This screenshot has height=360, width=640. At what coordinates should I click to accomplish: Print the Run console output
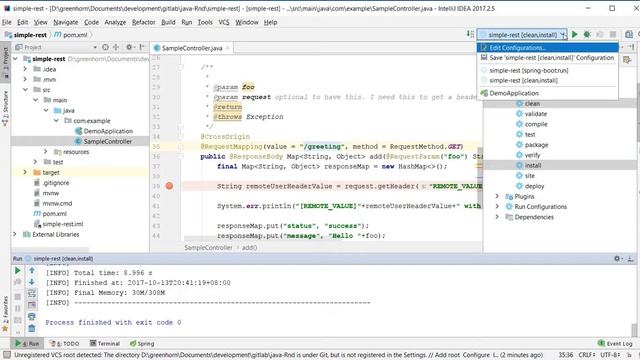point(32,316)
